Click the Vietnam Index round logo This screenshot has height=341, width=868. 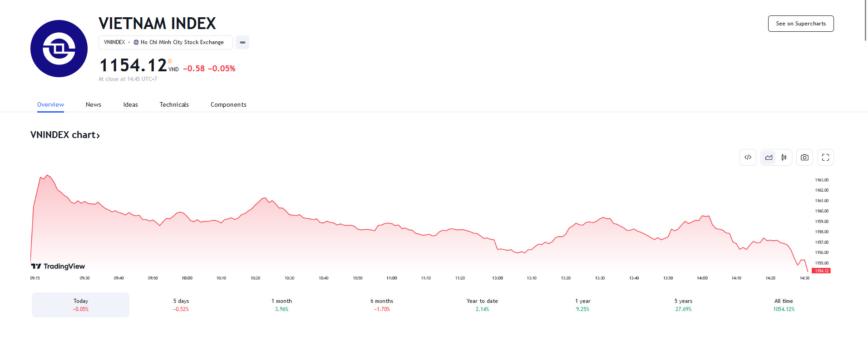point(59,49)
